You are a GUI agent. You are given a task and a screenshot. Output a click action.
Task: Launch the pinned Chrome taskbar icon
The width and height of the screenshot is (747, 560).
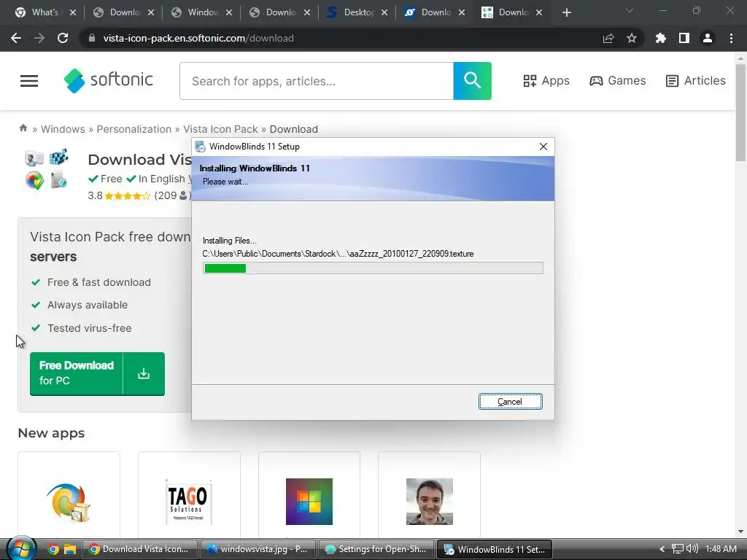point(53,549)
